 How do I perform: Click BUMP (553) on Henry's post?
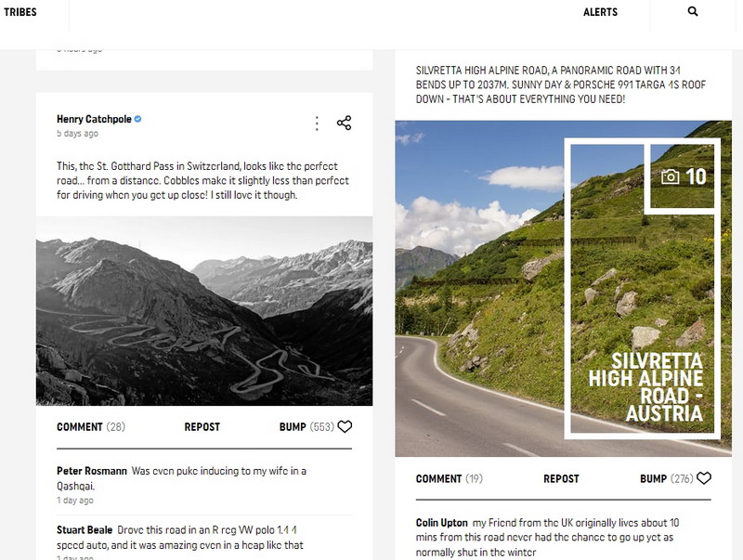tap(306, 427)
